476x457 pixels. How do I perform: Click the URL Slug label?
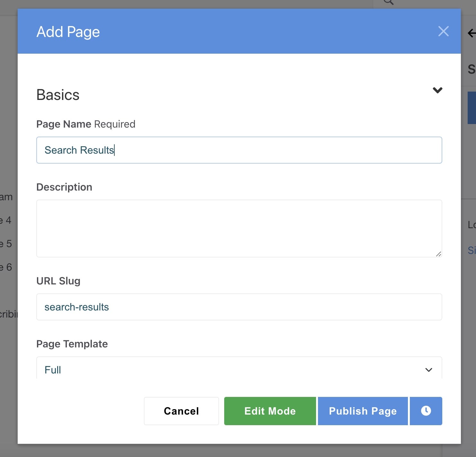tap(58, 281)
